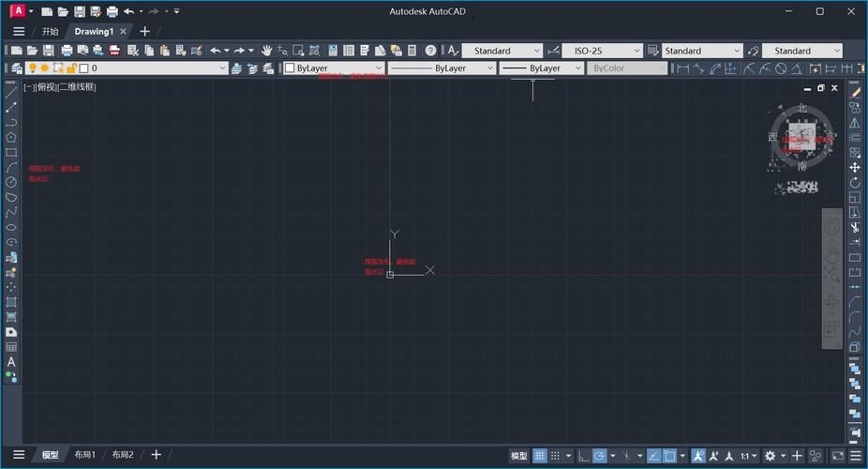Open the ISO-25 dimension style dropdown
This screenshot has width=868, height=469.
coord(602,51)
